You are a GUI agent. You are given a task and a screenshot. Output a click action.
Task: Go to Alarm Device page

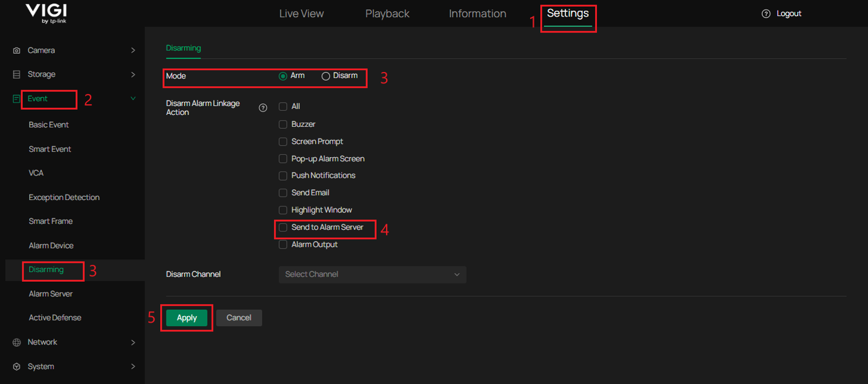point(51,246)
